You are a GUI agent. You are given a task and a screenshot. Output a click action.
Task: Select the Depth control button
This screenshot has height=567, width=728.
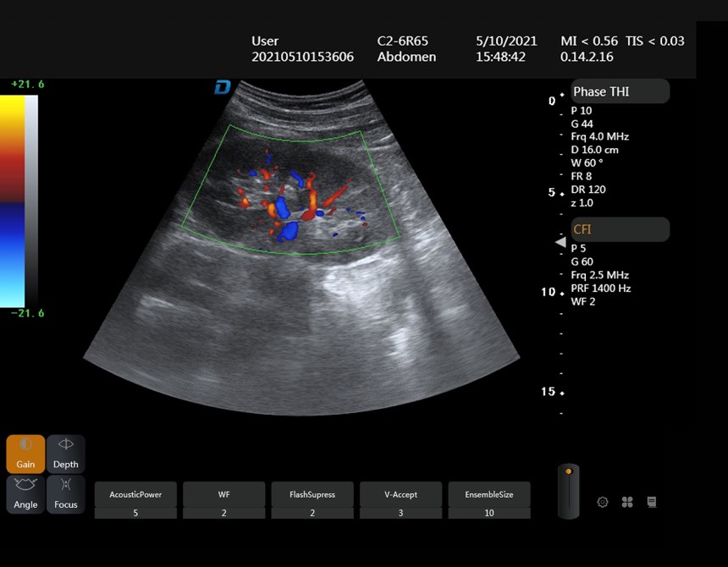[65, 454]
